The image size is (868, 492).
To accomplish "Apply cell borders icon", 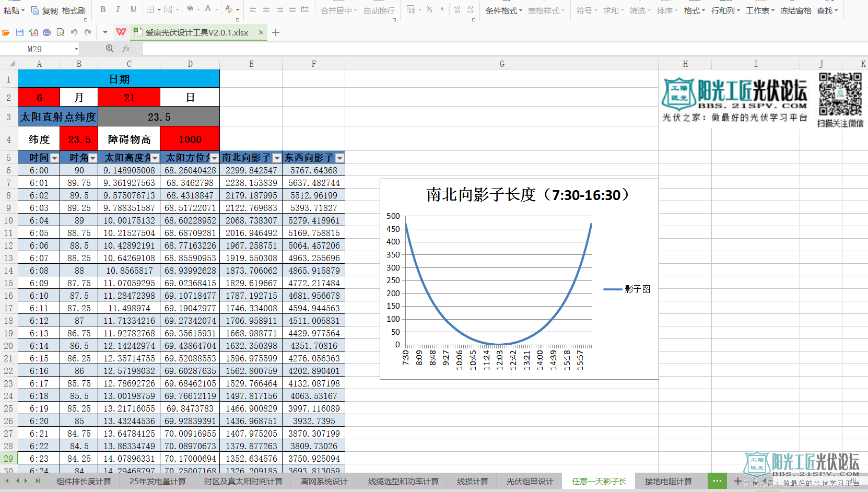I will (x=150, y=9).
